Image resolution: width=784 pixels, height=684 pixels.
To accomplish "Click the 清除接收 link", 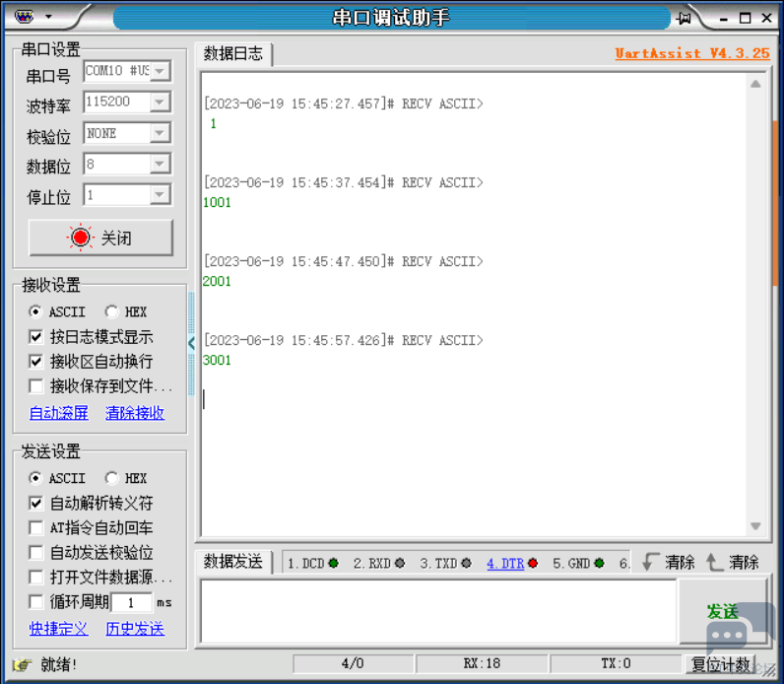I will 135,413.
